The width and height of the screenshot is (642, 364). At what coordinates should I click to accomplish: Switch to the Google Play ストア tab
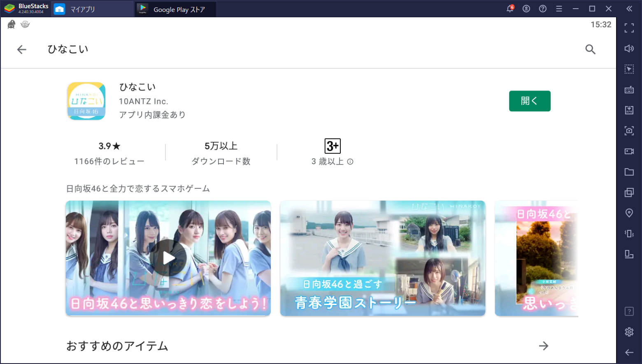point(175,9)
